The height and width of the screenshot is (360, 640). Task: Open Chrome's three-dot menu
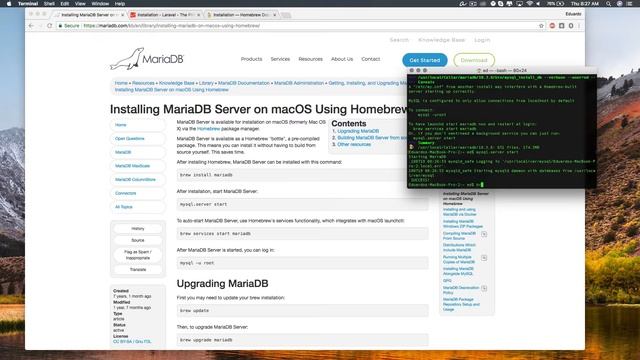(579, 26)
